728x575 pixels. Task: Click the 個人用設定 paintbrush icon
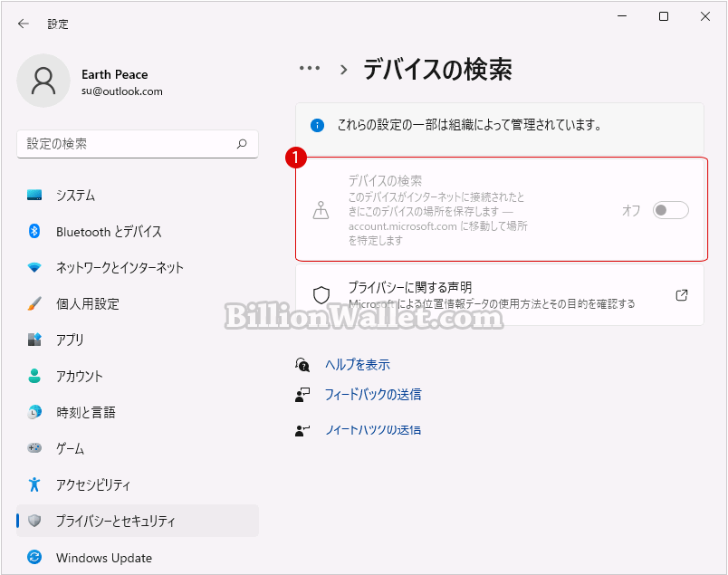click(x=34, y=303)
